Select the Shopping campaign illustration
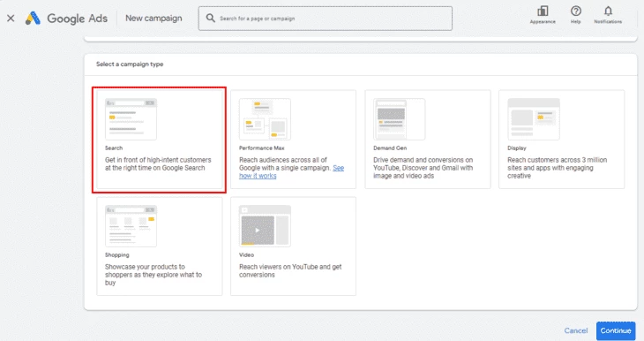644x341 pixels. (131, 226)
